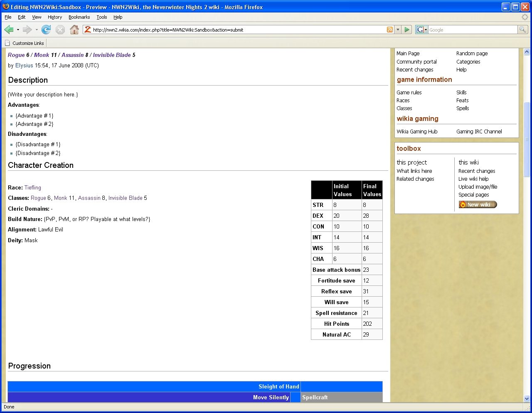Click the scrollbar down arrow

[x=527, y=398]
